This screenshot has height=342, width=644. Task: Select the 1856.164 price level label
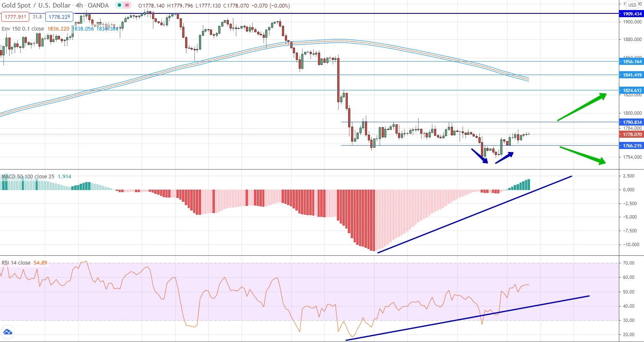coord(631,62)
